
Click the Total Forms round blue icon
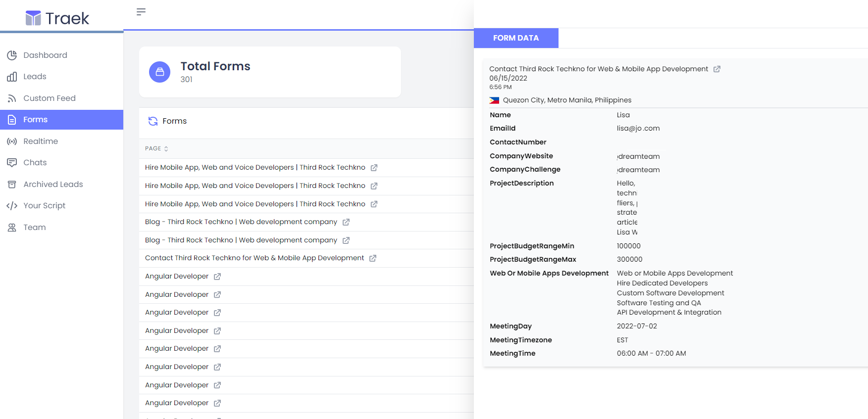[x=159, y=72]
